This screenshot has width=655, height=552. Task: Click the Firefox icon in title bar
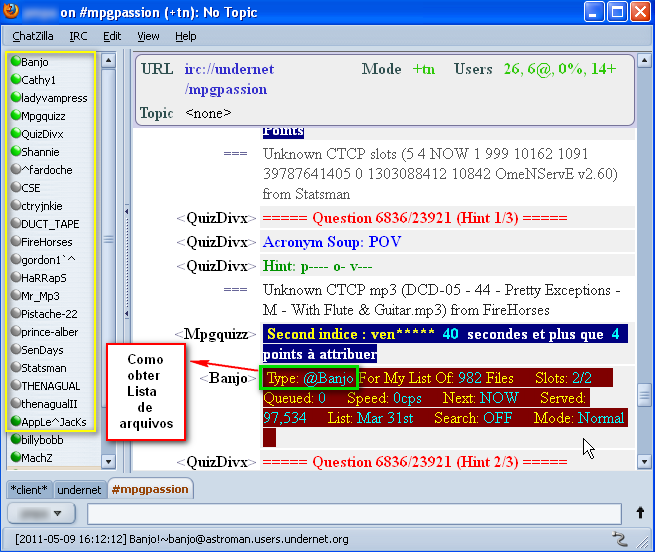[x=10, y=11]
